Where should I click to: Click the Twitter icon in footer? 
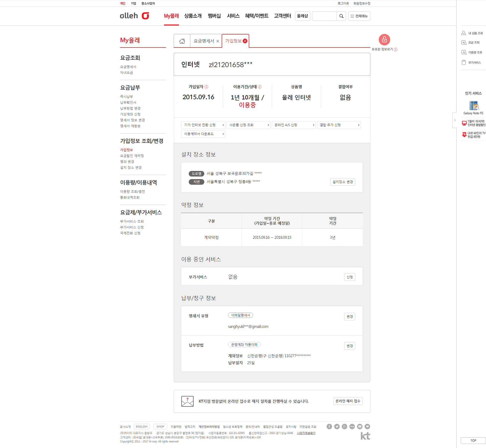point(337,427)
